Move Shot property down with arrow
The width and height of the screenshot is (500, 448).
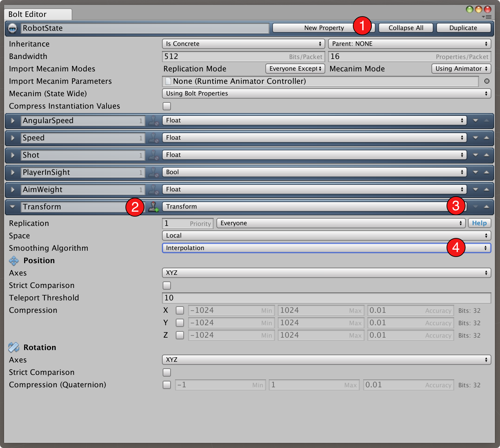[476, 155]
